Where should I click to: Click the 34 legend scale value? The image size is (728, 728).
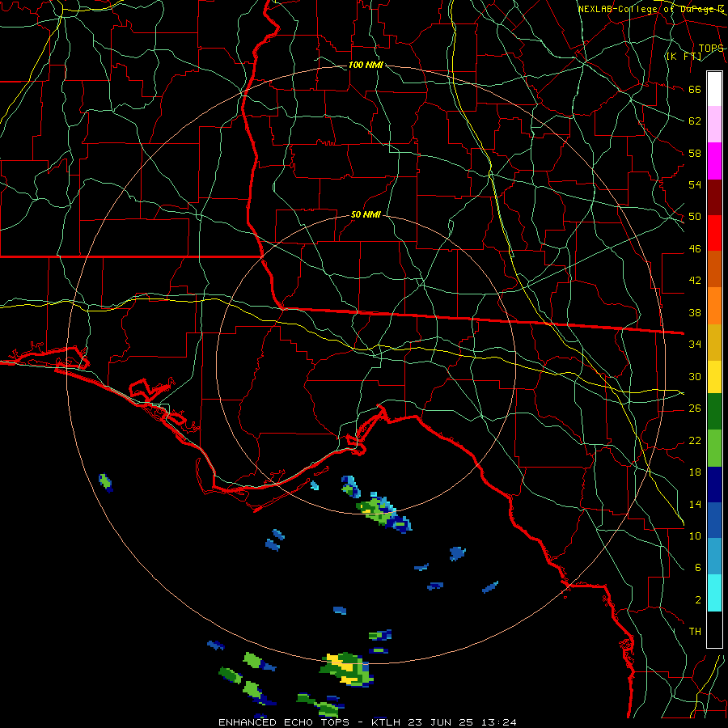tap(695, 344)
